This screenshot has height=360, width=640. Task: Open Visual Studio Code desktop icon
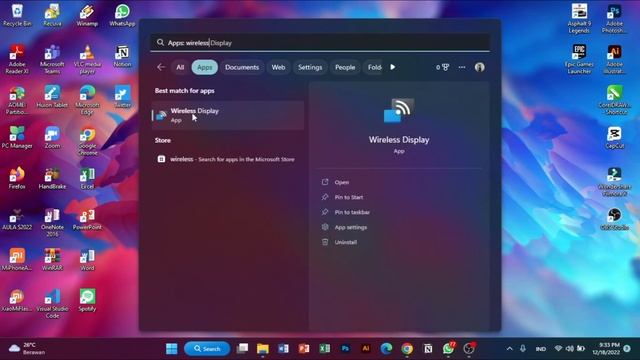click(x=52, y=304)
